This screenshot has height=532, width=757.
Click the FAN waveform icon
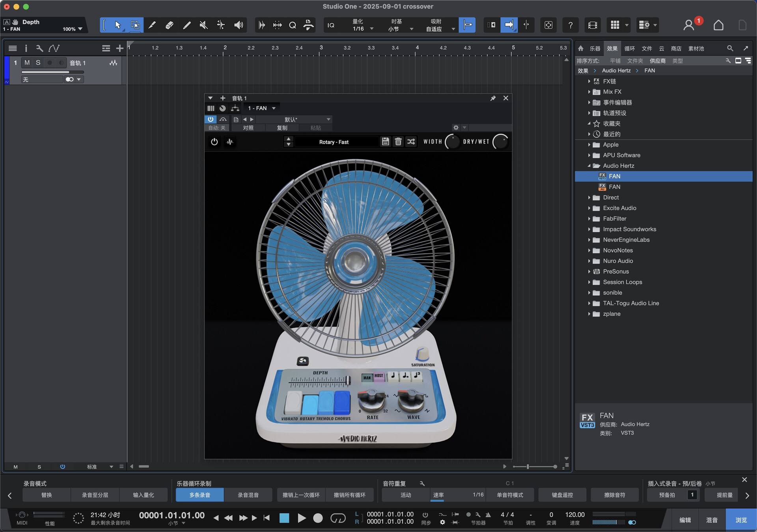tap(230, 142)
